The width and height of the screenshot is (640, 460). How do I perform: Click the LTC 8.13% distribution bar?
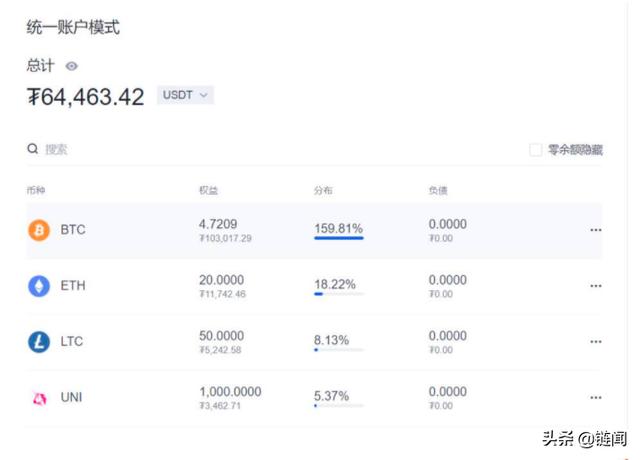click(339, 350)
